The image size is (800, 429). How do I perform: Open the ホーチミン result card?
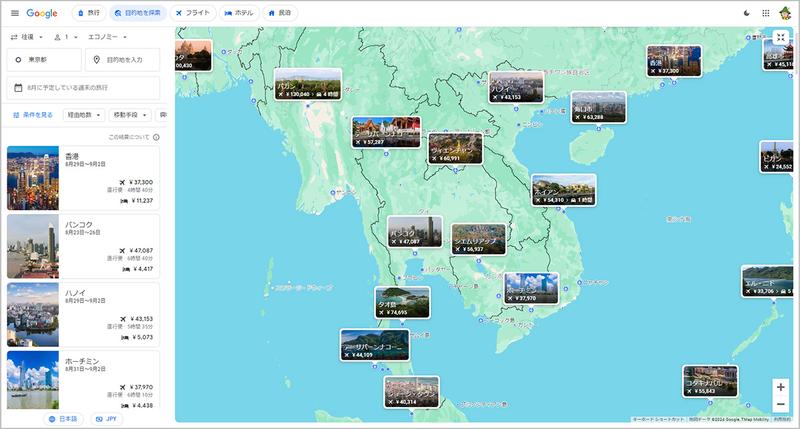tap(83, 380)
